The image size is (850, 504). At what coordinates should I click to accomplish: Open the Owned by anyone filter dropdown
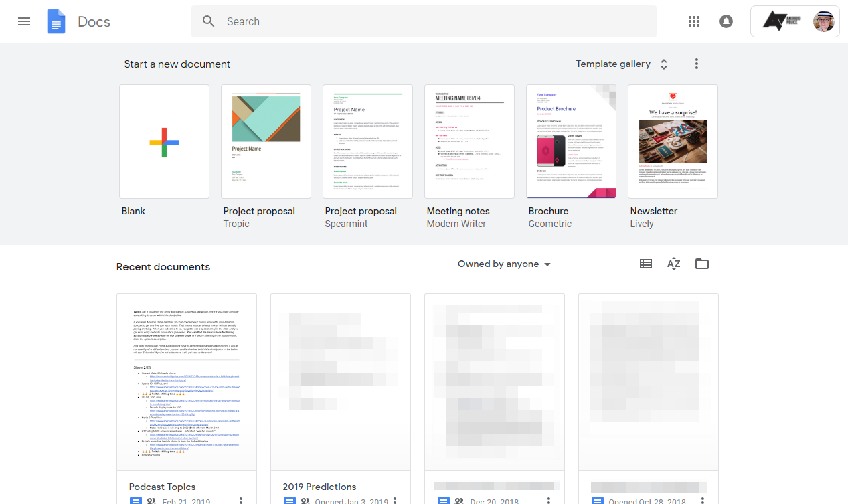point(504,264)
